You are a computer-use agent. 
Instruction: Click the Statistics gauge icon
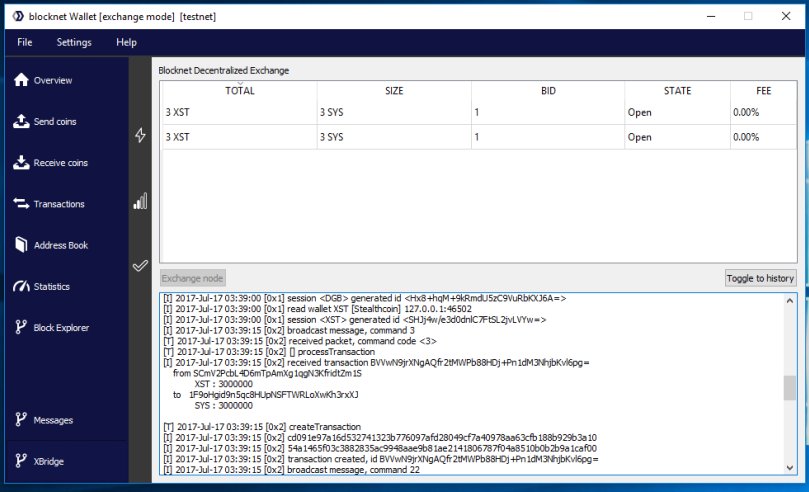coord(21,286)
